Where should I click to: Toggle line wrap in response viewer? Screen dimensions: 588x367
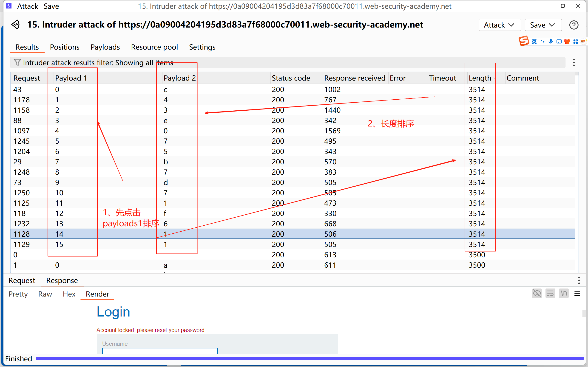pyautogui.click(x=550, y=294)
